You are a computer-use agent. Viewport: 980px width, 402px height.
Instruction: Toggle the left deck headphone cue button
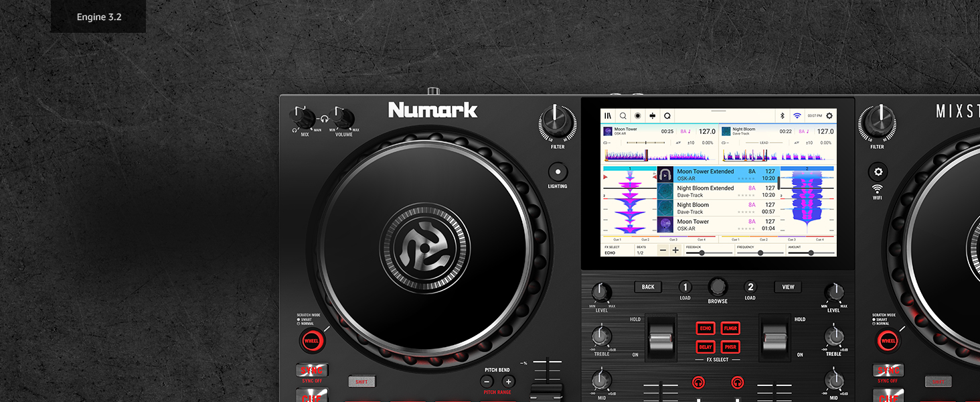click(698, 383)
